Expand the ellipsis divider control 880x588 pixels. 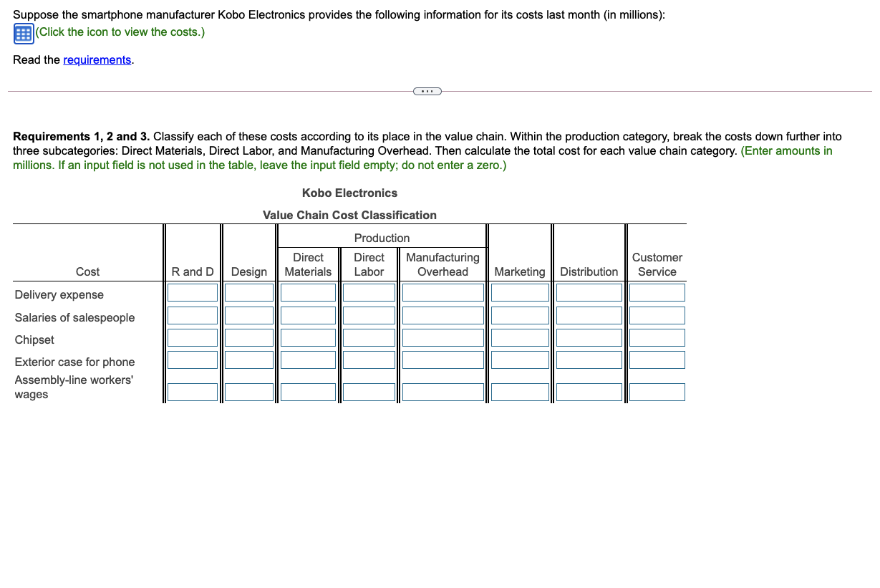tap(427, 91)
